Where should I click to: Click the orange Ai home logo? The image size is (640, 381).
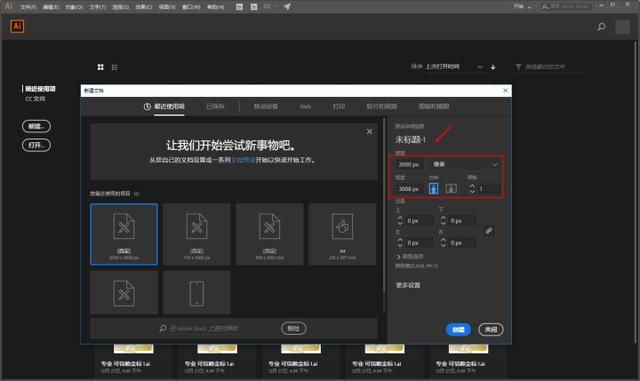coord(17,27)
